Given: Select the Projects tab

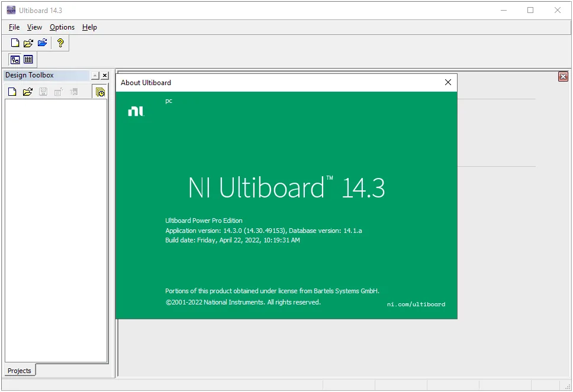Looking at the screenshot, I should click(x=20, y=371).
